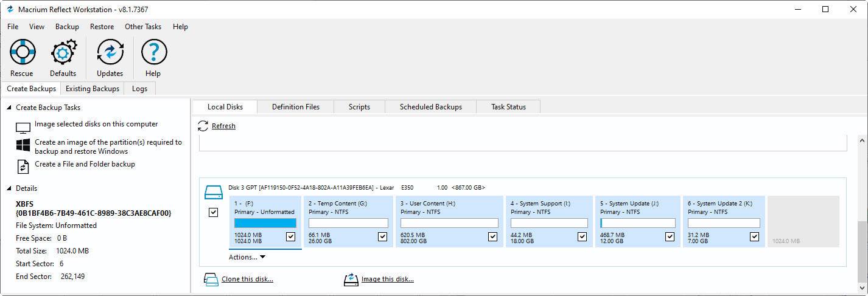Switch to the Existing Backups tab

[93, 89]
